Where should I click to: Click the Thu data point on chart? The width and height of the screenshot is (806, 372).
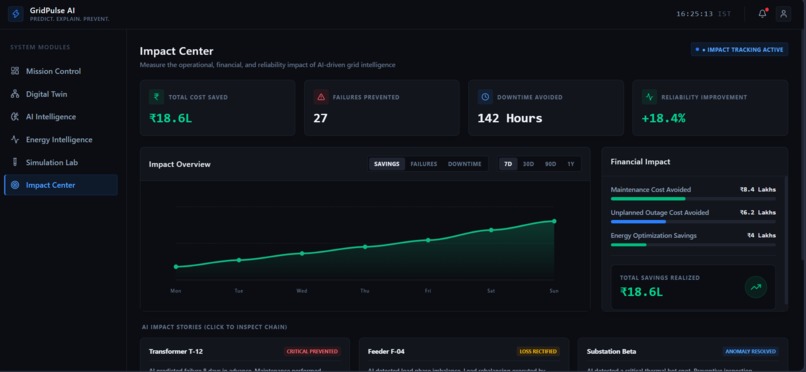[365, 247]
